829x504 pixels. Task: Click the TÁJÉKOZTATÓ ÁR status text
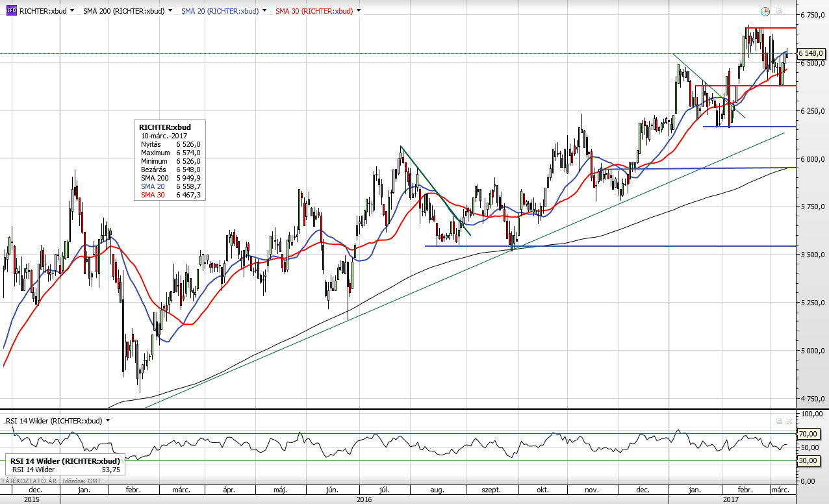(x=29, y=481)
